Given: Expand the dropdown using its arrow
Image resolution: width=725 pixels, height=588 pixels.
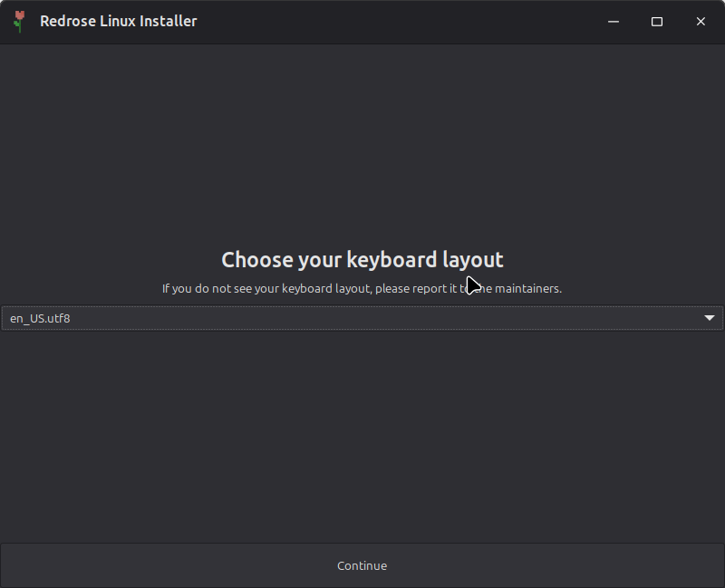Looking at the screenshot, I should click(x=710, y=318).
